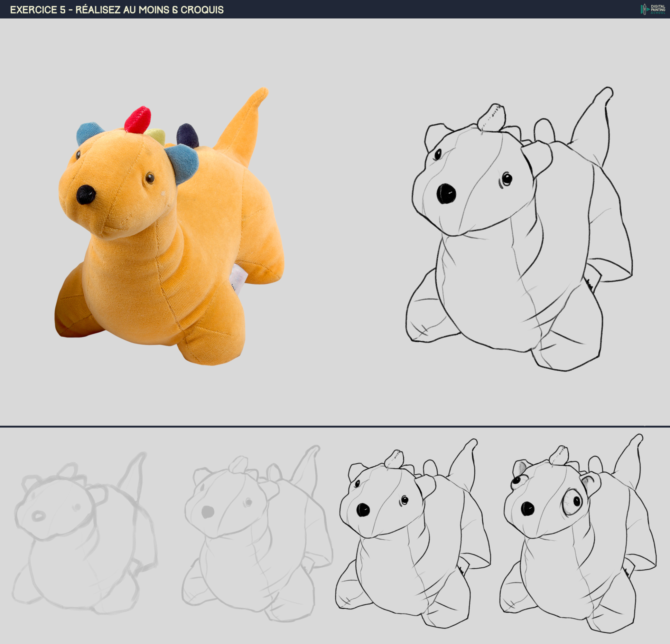Click the stitched horn on large sketch
The image size is (670, 644).
pos(492,118)
